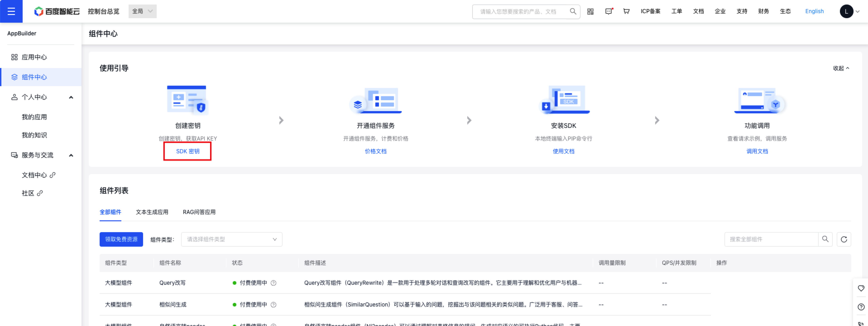Screen dimensions: 868x326
Task: Click help icon next to 相似问生成 status
Action: (274, 305)
